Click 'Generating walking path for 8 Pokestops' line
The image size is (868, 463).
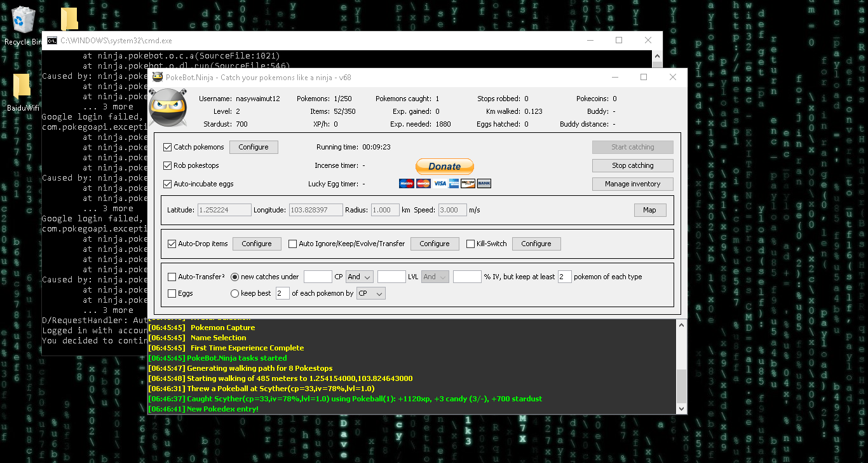240,368
